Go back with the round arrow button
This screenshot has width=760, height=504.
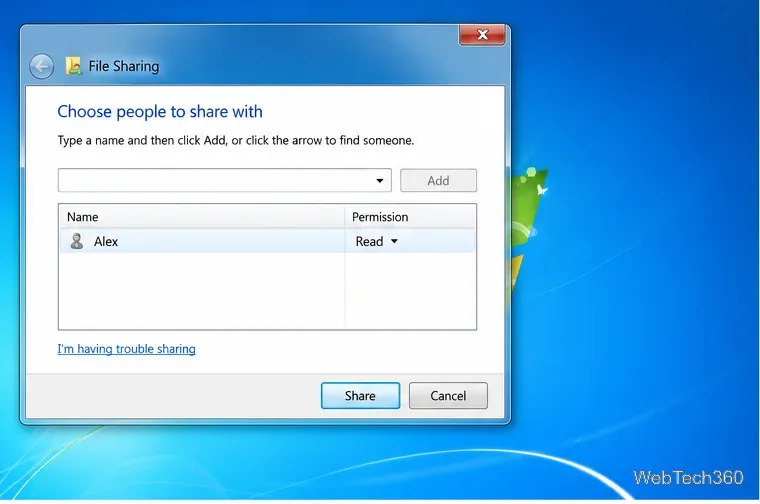coord(41,66)
